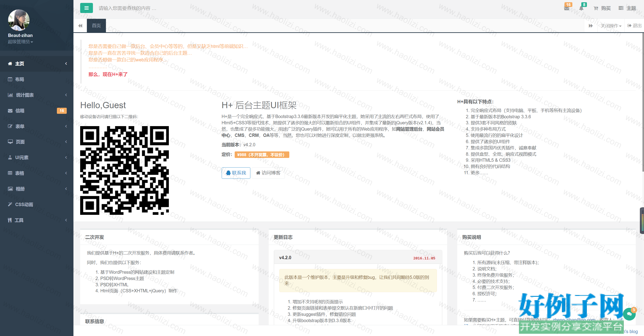Click list item PSD转XHTML

[x=114, y=285]
